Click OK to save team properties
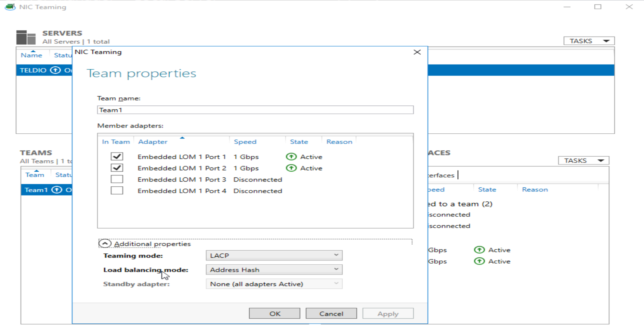 click(x=274, y=313)
